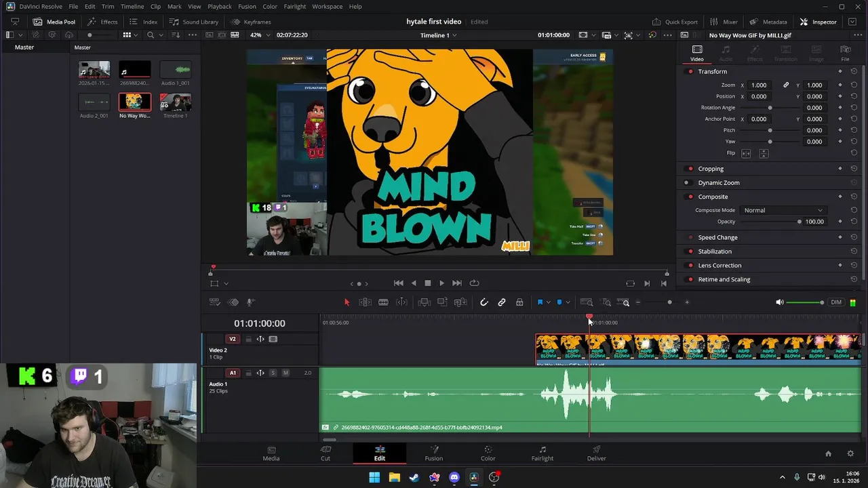Set the Opacity slider handle
The height and width of the screenshot is (488, 868).
click(x=800, y=222)
